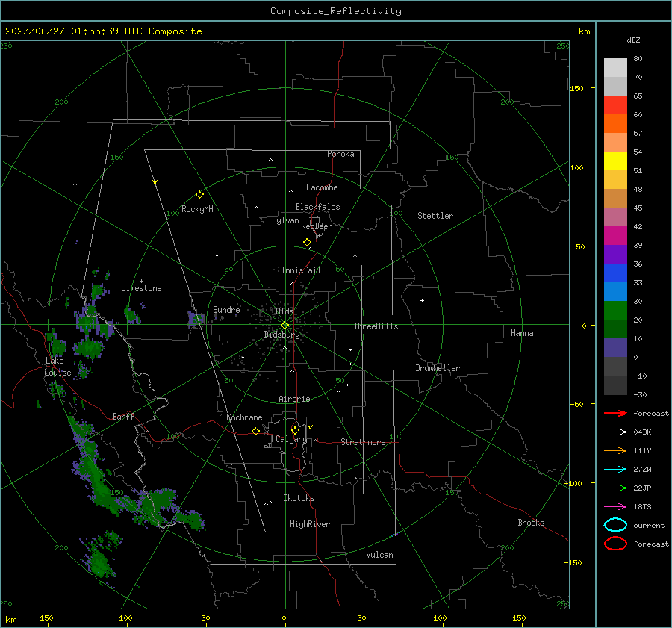The image size is (672, 628).
Task: Select the orange 111V arrow legend icon
Action: (615, 450)
